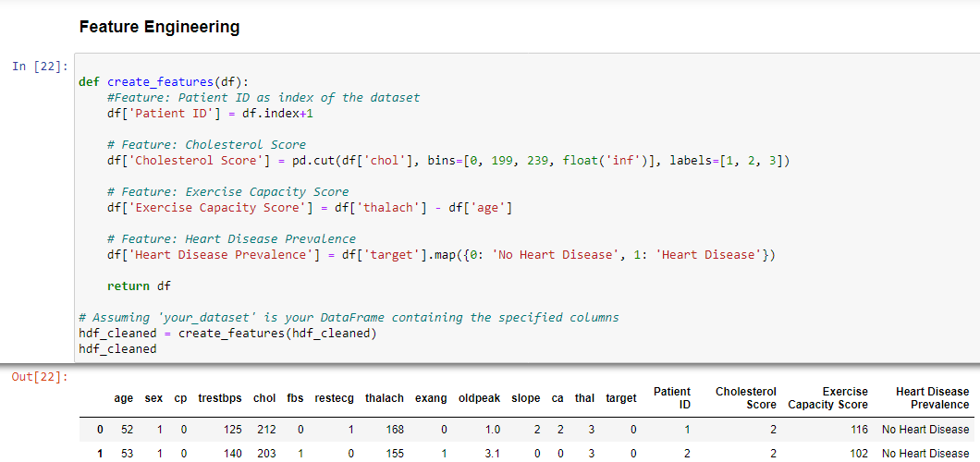Image resolution: width=980 pixels, height=462 pixels.
Task: Click the 'sex' column header
Action: point(153,397)
